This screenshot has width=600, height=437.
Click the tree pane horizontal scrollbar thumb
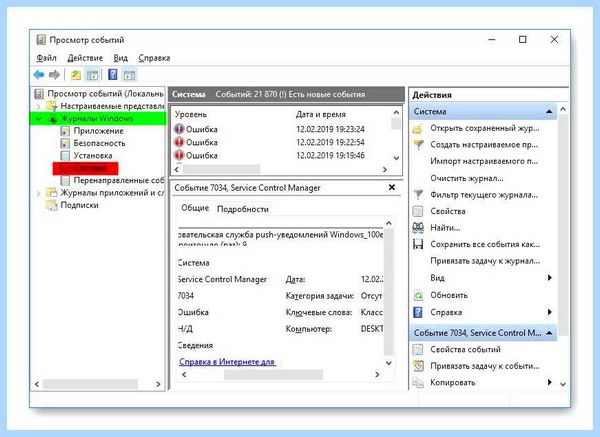click(x=90, y=384)
